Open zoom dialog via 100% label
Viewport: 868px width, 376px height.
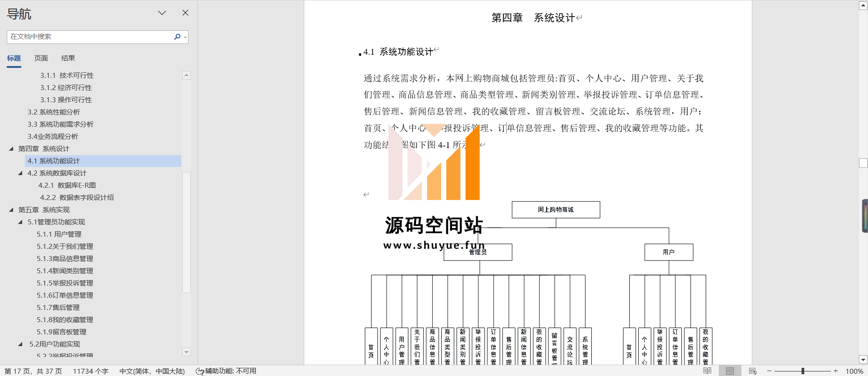854,371
